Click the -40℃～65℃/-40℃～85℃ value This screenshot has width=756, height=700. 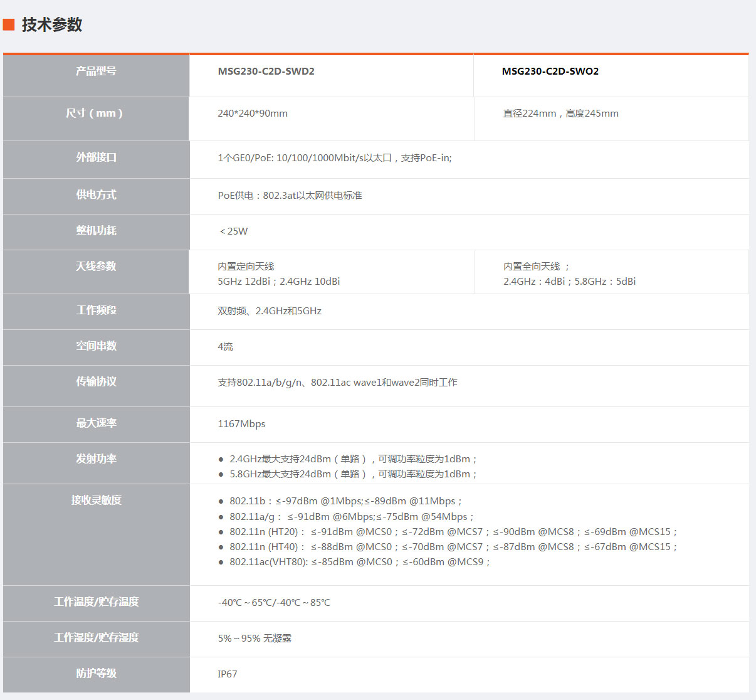click(274, 603)
